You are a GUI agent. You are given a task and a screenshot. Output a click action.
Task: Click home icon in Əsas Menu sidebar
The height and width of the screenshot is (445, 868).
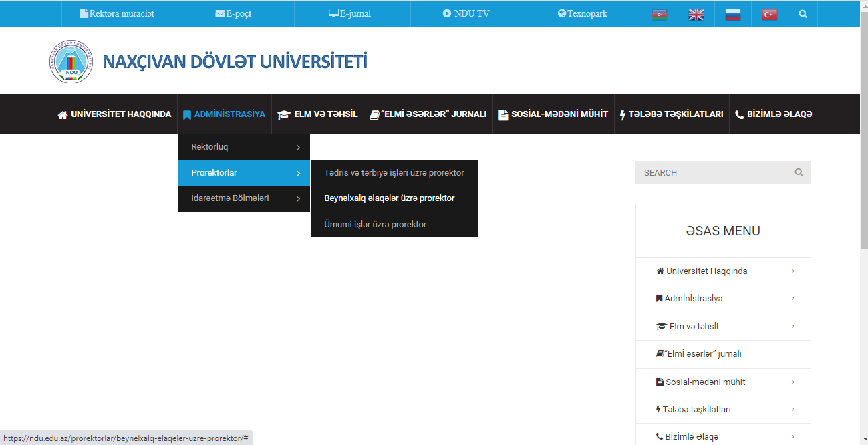tap(660, 271)
